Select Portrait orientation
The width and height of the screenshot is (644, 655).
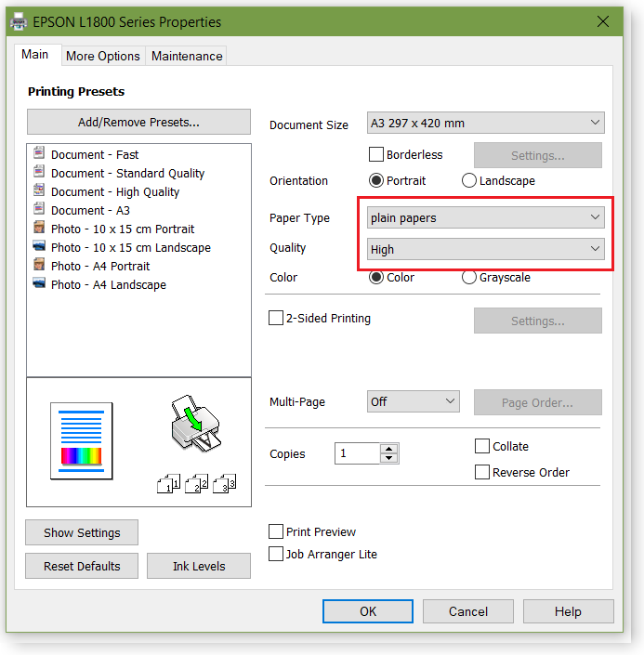[x=376, y=180]
